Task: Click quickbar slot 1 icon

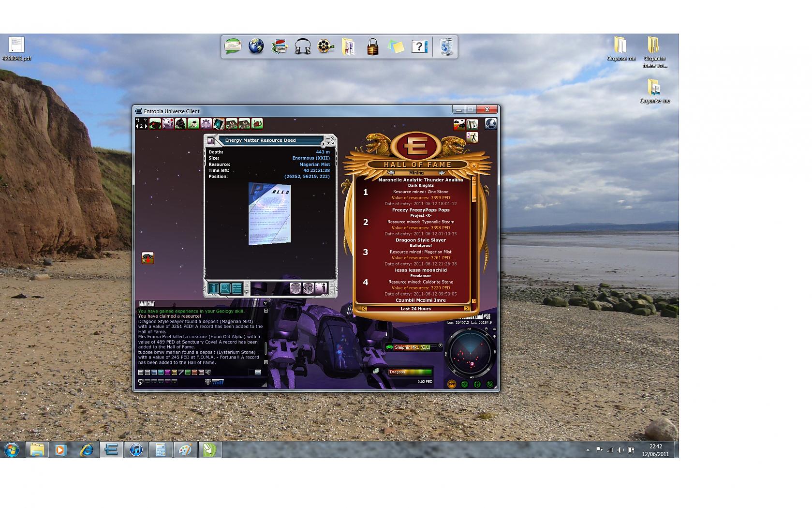Action: (x=155, y=123)
